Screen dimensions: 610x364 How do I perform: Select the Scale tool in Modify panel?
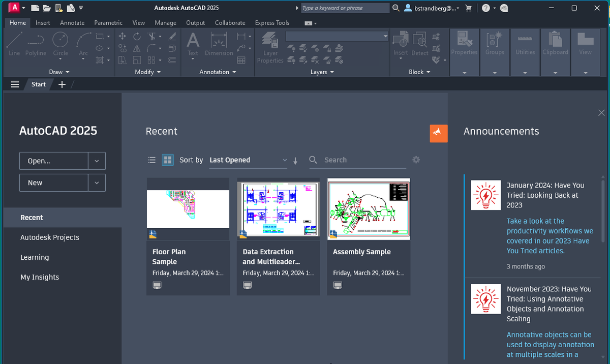point(137,60)
